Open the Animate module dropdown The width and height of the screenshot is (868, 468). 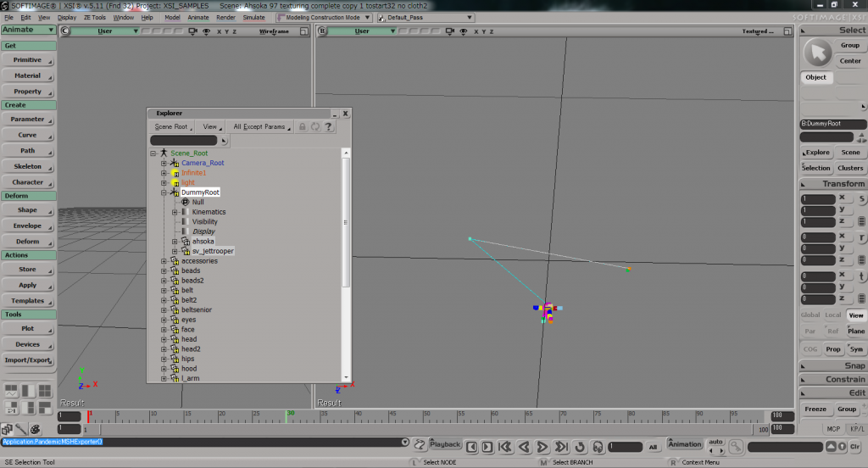pyautogui.click(x=28, y=30)
